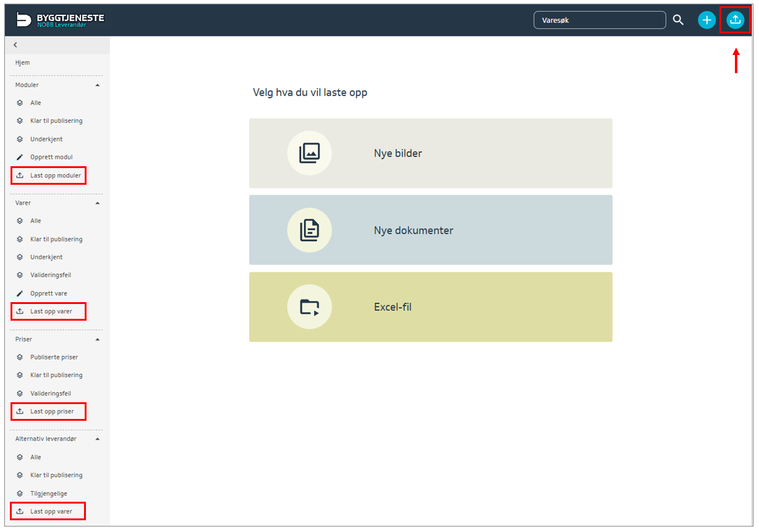The height and width of the screenshot is (532, 759).
Task: Click the Byggtjeneste logo
Action: (60, 20)
